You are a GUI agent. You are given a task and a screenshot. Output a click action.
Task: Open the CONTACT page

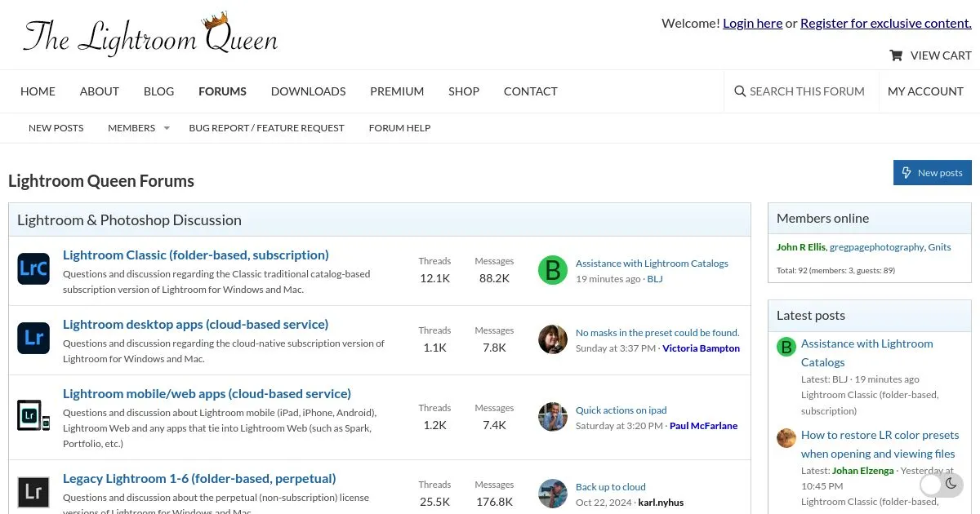pyautogui.click(x=531, y=91)
